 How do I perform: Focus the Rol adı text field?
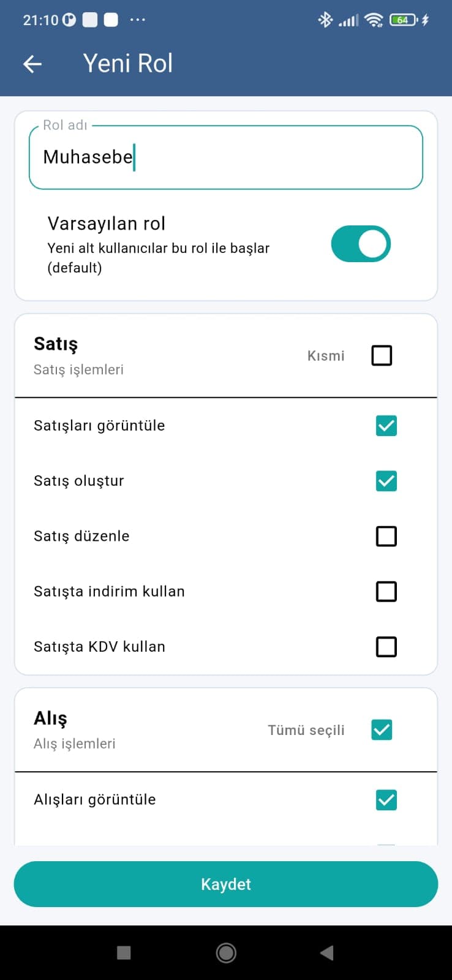click(225, 157)
